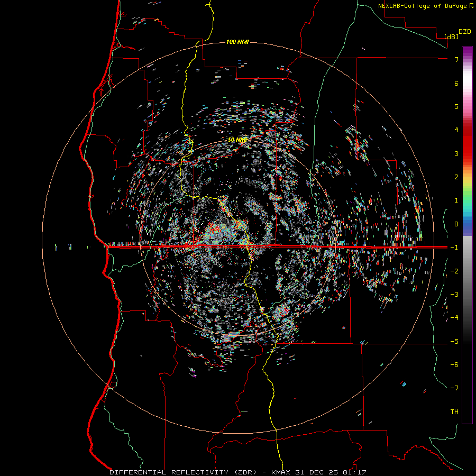Click the 4 value on the color scale
476x476 pixels.
point(456,130)
